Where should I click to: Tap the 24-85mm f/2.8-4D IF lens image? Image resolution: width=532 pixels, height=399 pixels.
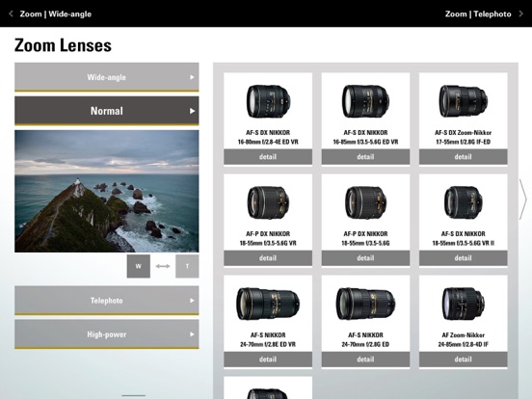point(464,304)
